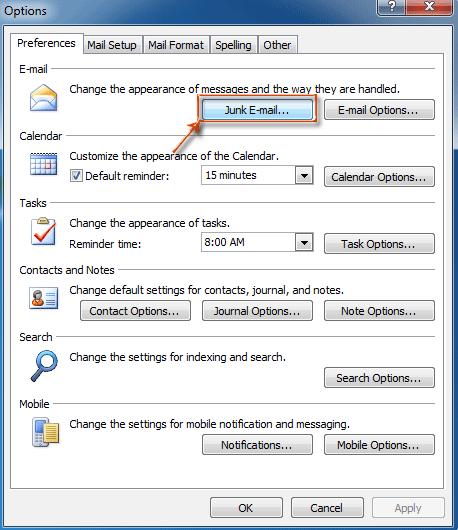Screen dimensions: 458x530
Task: Click the Journal Options button
Action: point(257,311)
